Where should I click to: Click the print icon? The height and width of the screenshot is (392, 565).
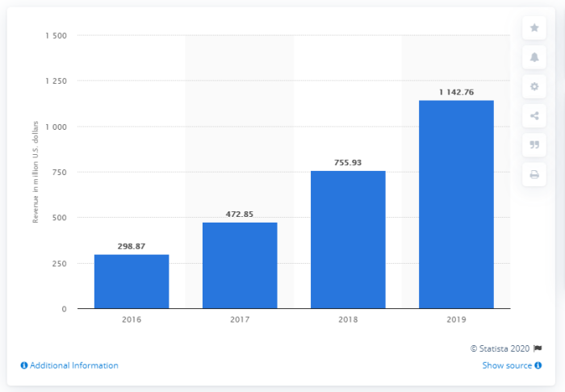pos(534,174)
